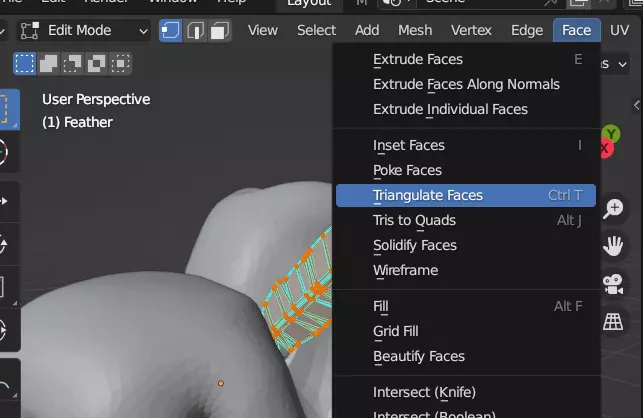Click the pan view hand icon
Screen dimensions: 643x418
tap(613, 246)
